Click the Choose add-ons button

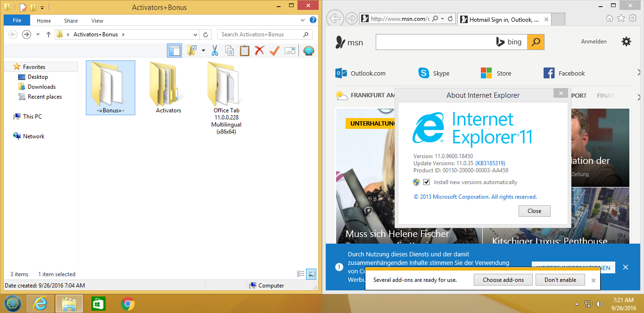point(503,280)
